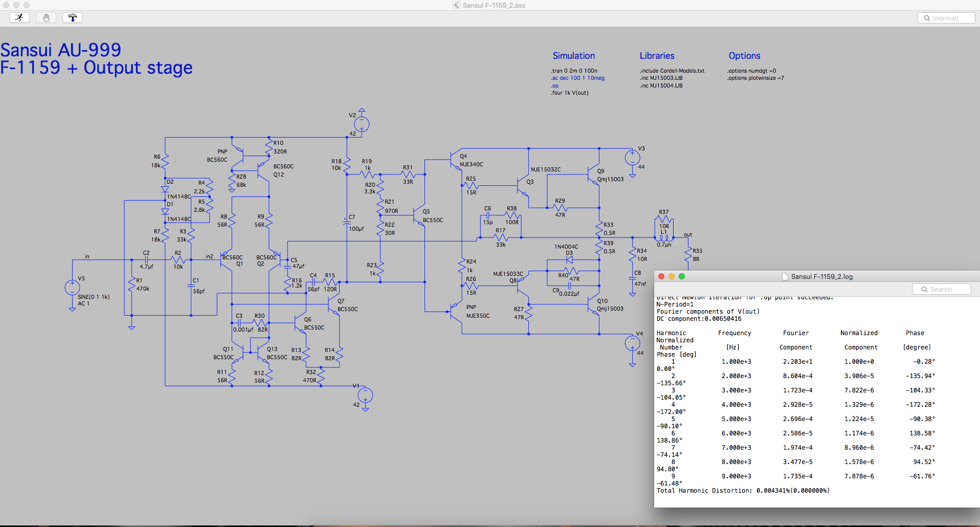Close the Sansui F-1159_2.log window
The height and width of the screenshot is (527, 980).
pos(661,276)
